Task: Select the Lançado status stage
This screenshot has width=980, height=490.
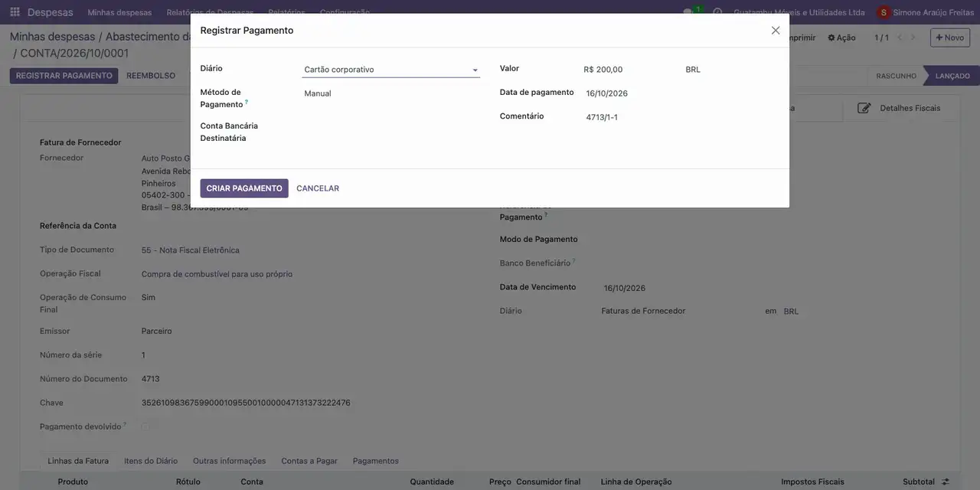Action: [x=952, y=76]
